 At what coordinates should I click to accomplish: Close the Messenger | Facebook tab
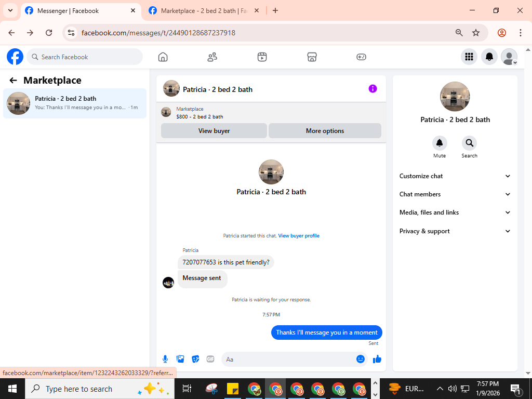point(133,11)
